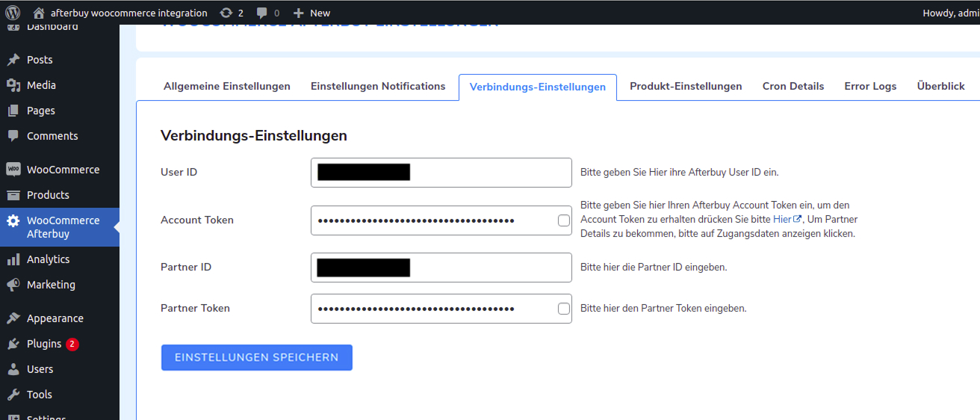Click Einstellungen Speichern button

257,357
